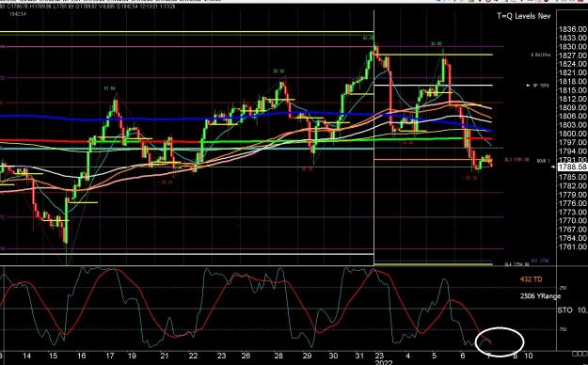Click the 1830.00 price axis label

(x=573, y=47)
